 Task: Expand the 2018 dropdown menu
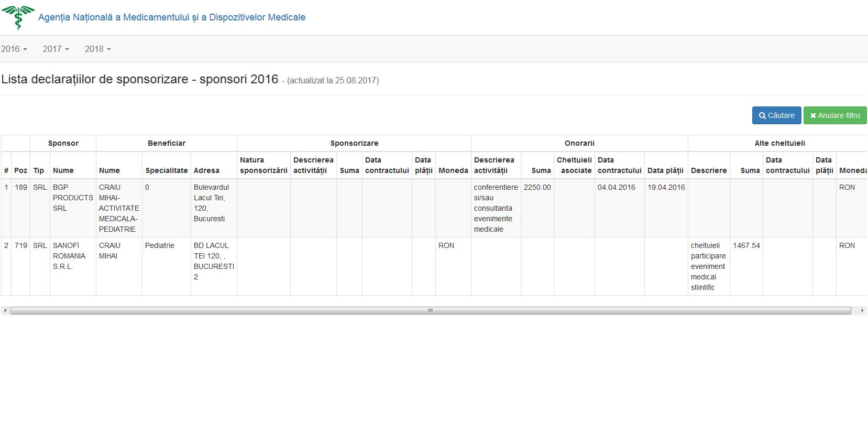tap(97, 49)
